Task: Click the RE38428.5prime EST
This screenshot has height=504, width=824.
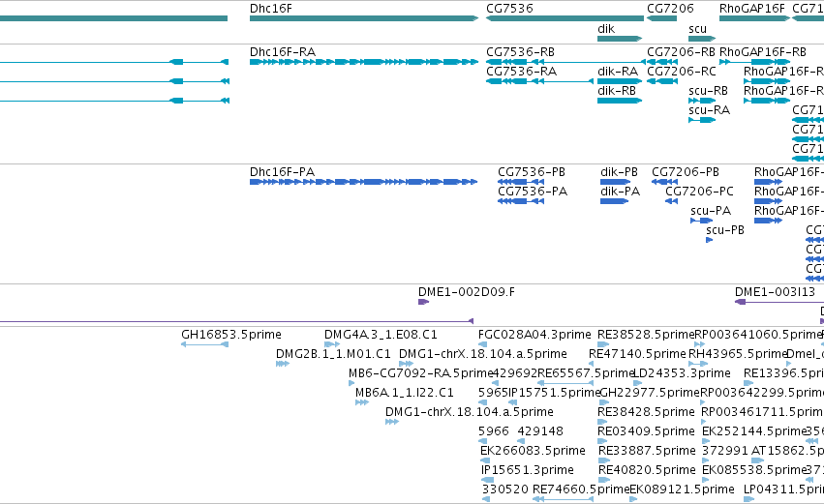Action: coord(602,422)
